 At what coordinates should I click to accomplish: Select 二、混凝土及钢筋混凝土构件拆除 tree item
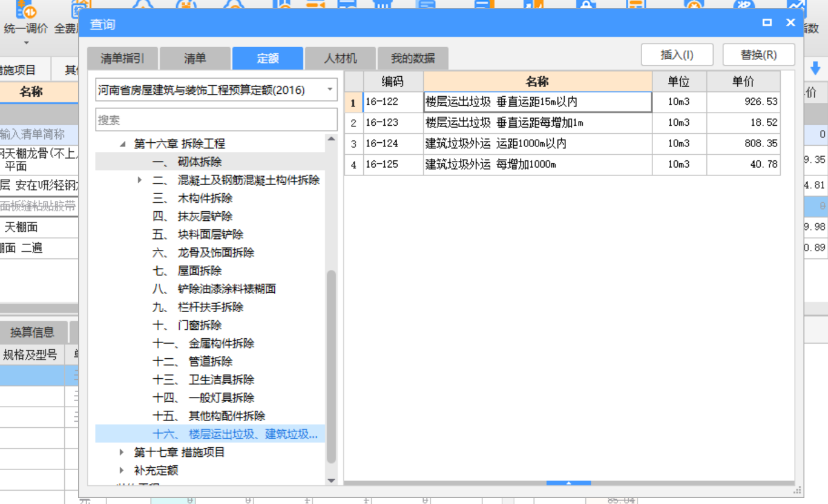click(236, 180)
